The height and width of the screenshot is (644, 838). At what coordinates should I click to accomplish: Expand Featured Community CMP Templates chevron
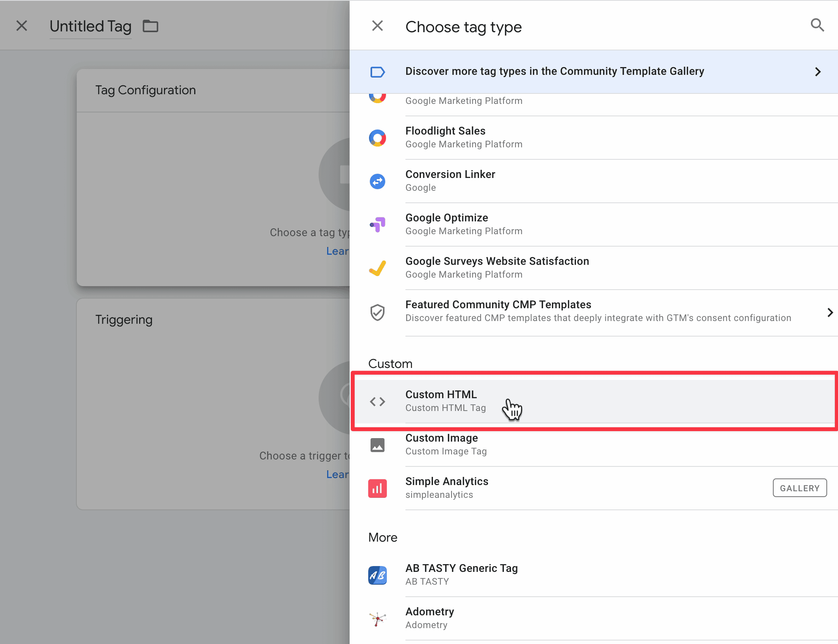click(x=829, y=313)
